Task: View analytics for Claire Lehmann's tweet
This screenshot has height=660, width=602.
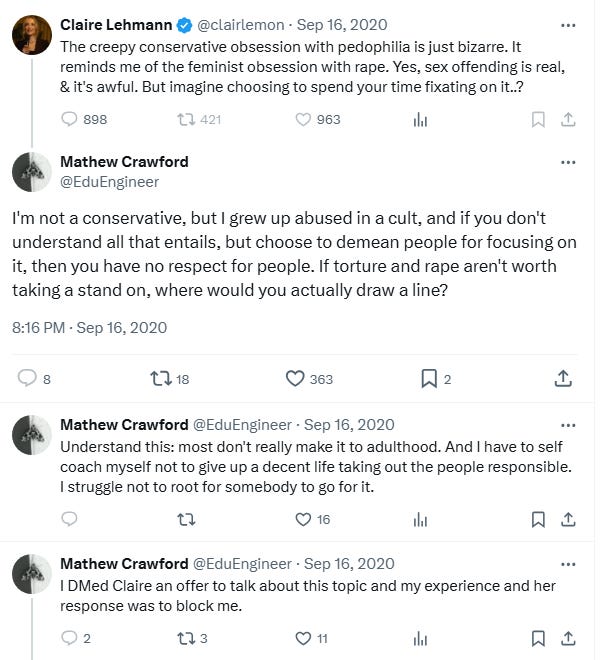Action: (x=420, y=120)
